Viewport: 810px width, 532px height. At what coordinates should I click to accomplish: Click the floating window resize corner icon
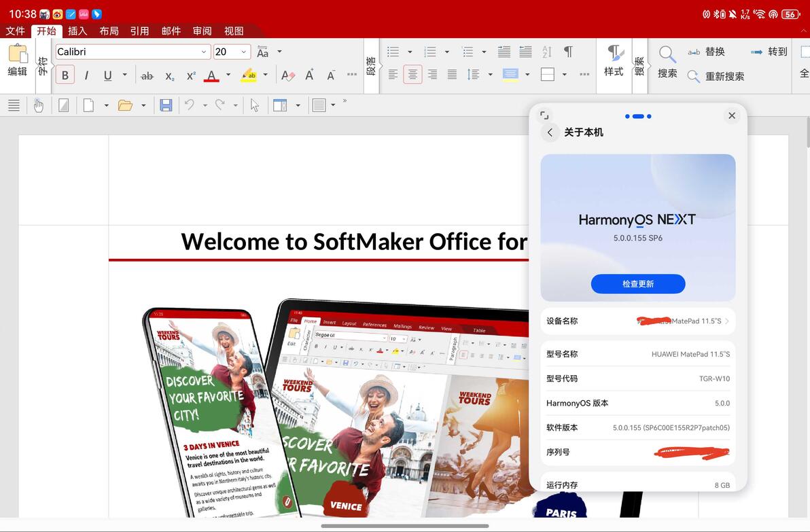(544, 116)
